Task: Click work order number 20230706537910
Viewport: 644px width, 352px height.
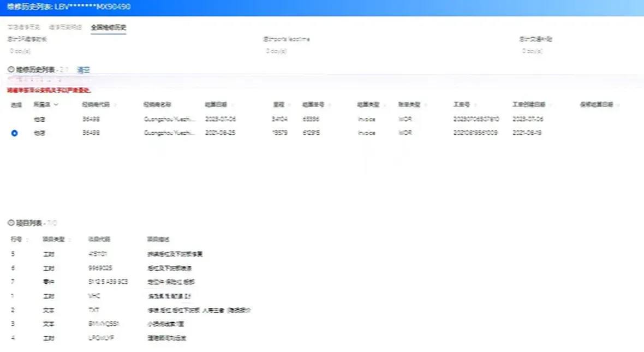Action: click(476, 119)
